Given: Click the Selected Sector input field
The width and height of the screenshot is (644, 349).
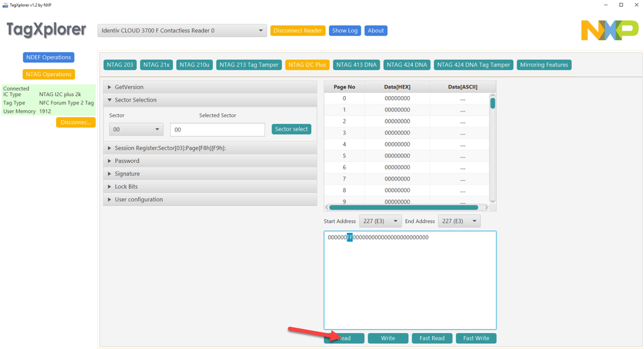Looking at the screenshot, I should click(x=217, y=129).
